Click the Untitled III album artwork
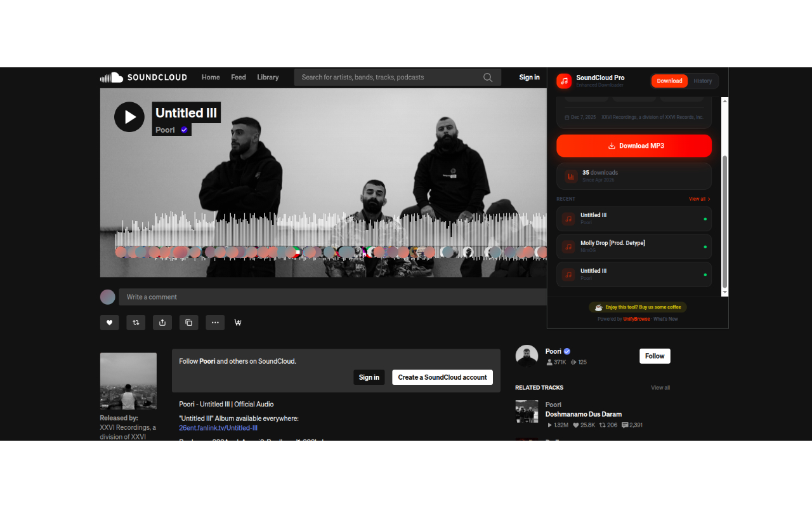 [128, 381]
